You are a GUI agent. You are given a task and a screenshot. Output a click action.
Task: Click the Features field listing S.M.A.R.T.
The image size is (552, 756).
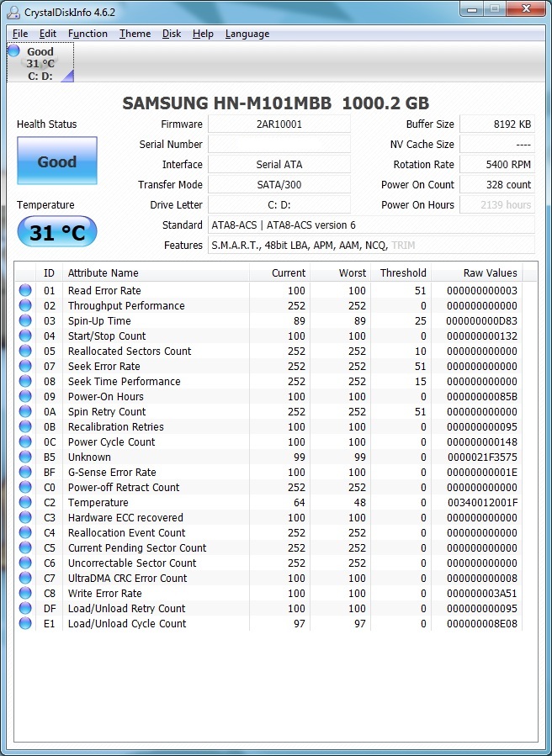(371, 246)
